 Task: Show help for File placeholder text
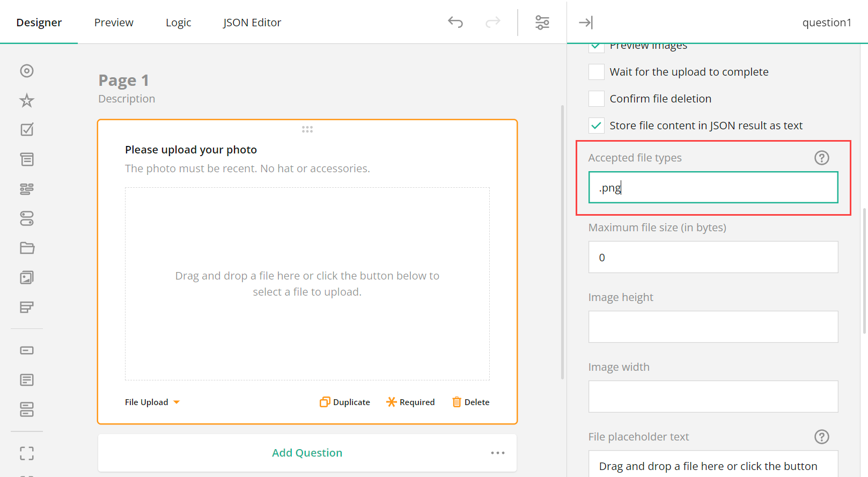(x=822, y=437)
